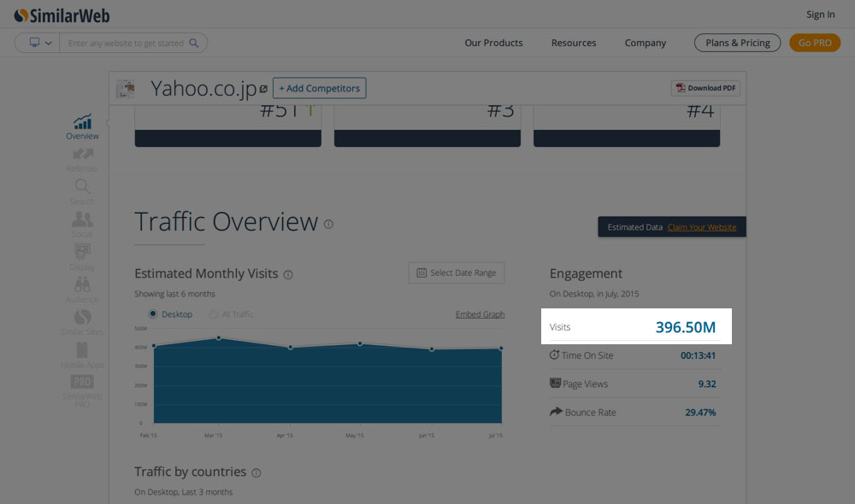This screenshot has width=855, height=504.
Task: Select the Referrals sidebar icon
Action: (x=82, y=161)
